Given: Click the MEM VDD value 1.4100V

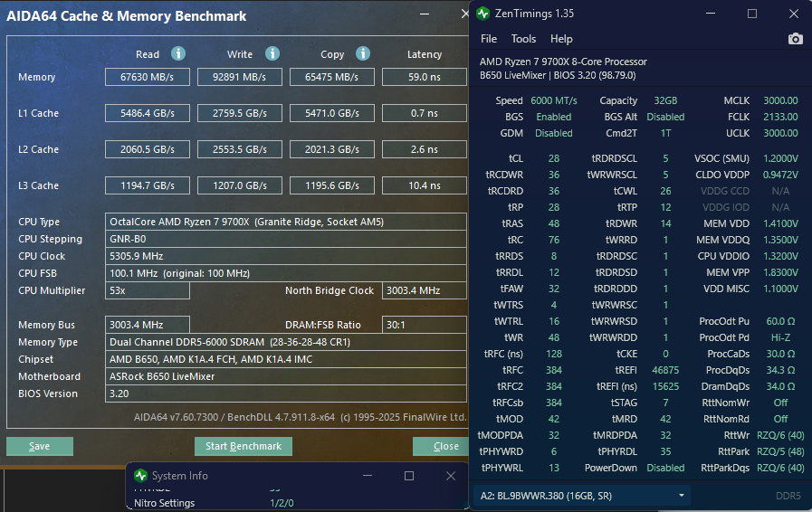Looking at the screenshot, I should [780, 223].
